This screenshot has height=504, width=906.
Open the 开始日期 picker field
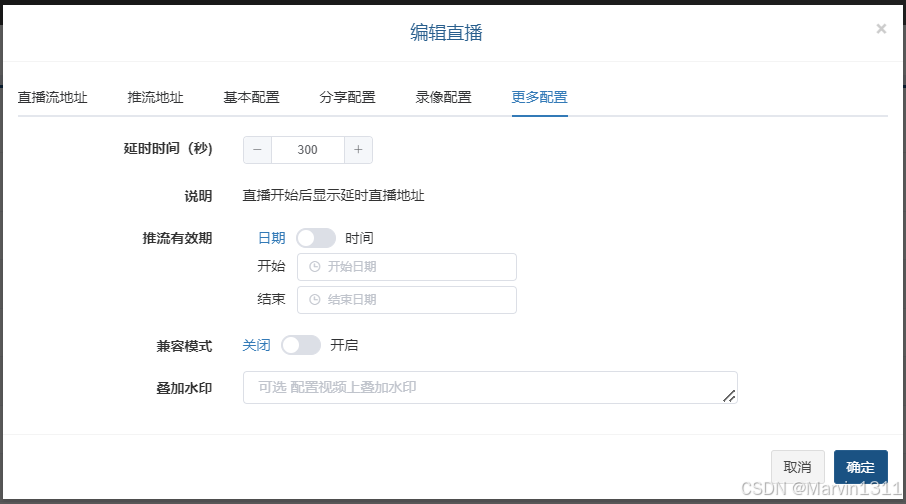407,267
